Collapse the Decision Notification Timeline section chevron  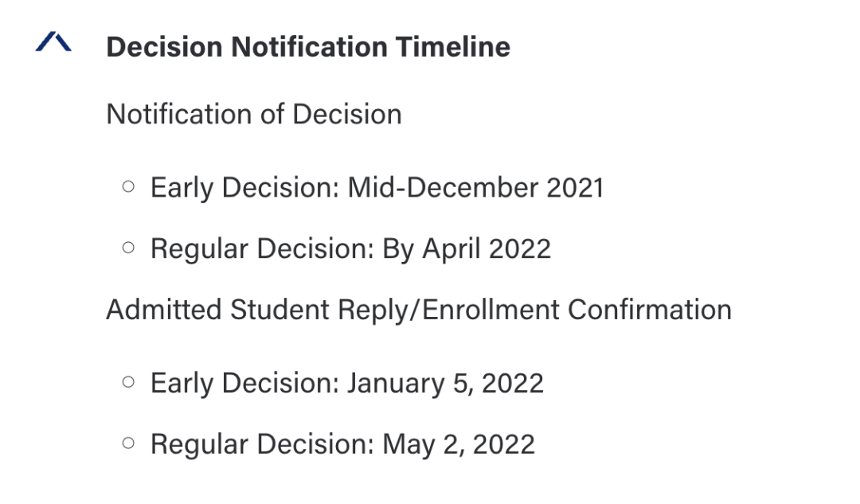pos(53,41)
